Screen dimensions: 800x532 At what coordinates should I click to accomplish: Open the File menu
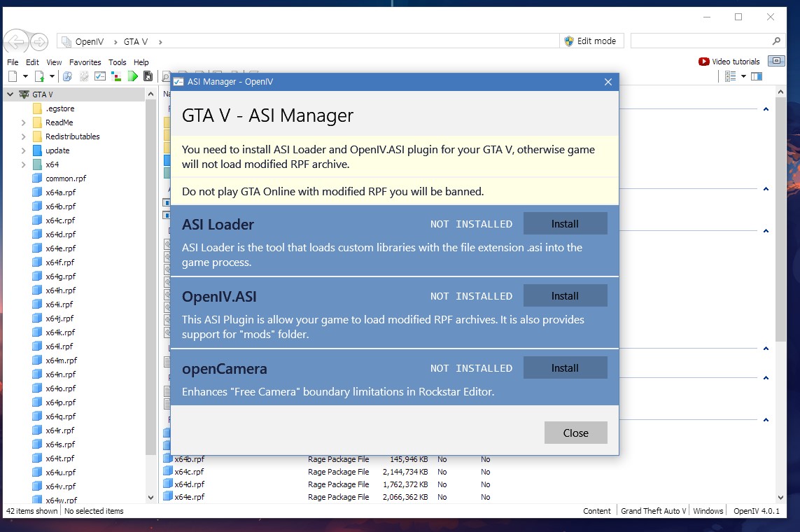(x=13, y=62)
